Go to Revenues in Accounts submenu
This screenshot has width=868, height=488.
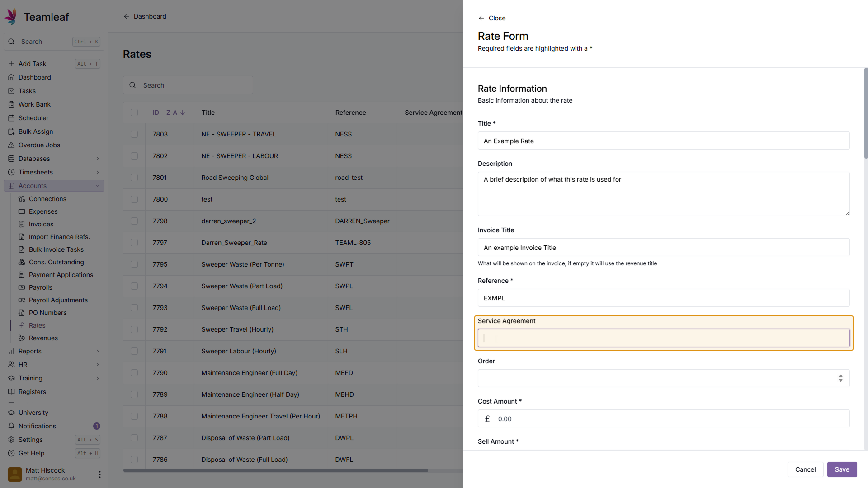43,338
